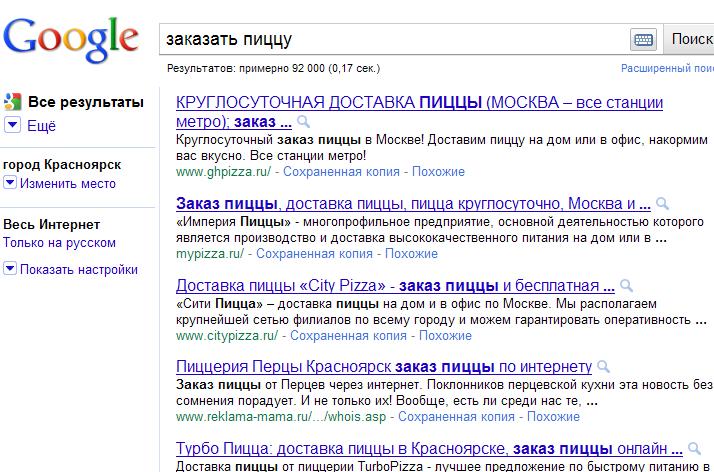Expand the Изменить место arrow
This screenshot has height=472, width=714.
pos(10,183)
